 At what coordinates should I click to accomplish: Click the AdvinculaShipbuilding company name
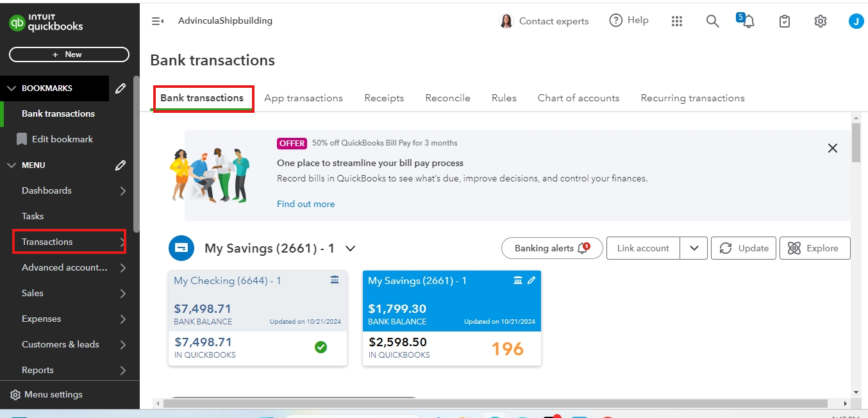click(225, 21)
